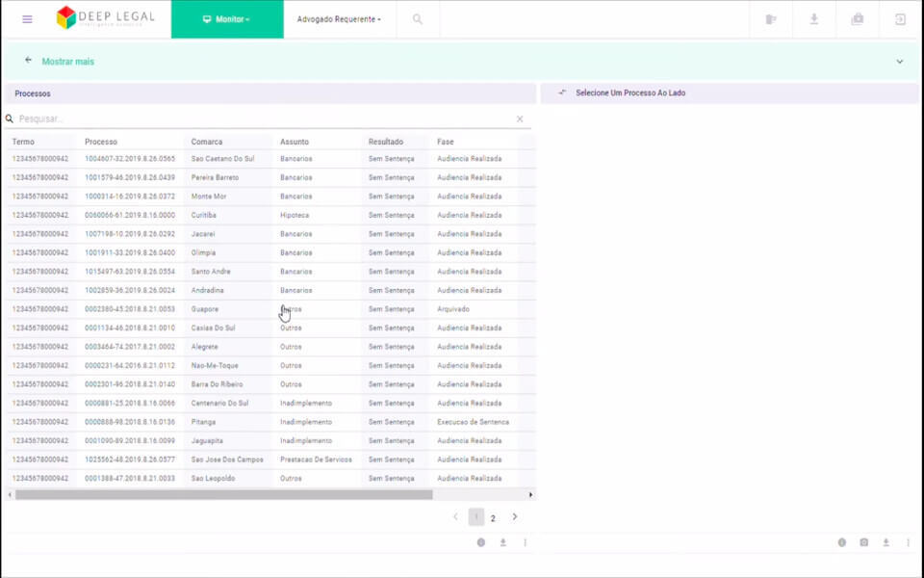Screen dimensions: 924x578
Task: Click the back arrow beside Mostrar mais
Action: [28, 60]
